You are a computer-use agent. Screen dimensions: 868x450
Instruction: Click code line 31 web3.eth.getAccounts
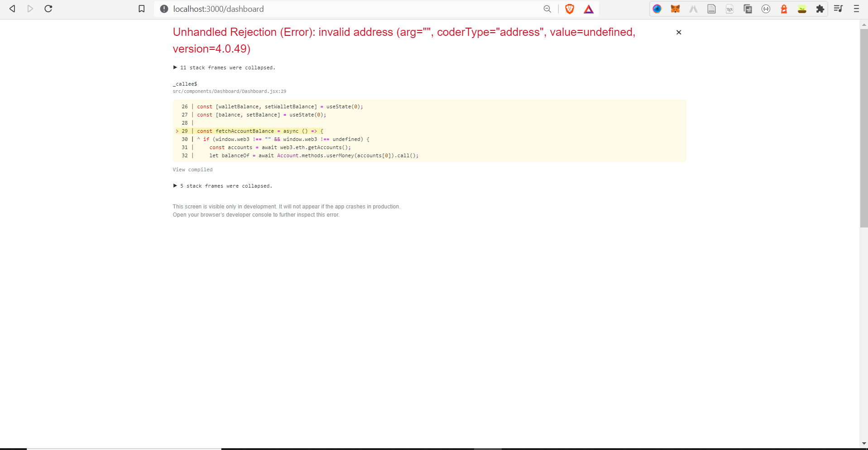[280, 147]
